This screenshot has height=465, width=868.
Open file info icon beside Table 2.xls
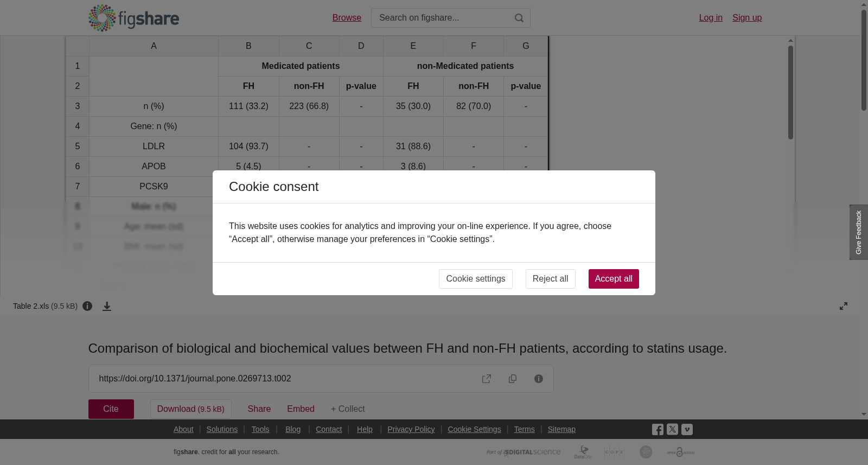coord(87,306)
